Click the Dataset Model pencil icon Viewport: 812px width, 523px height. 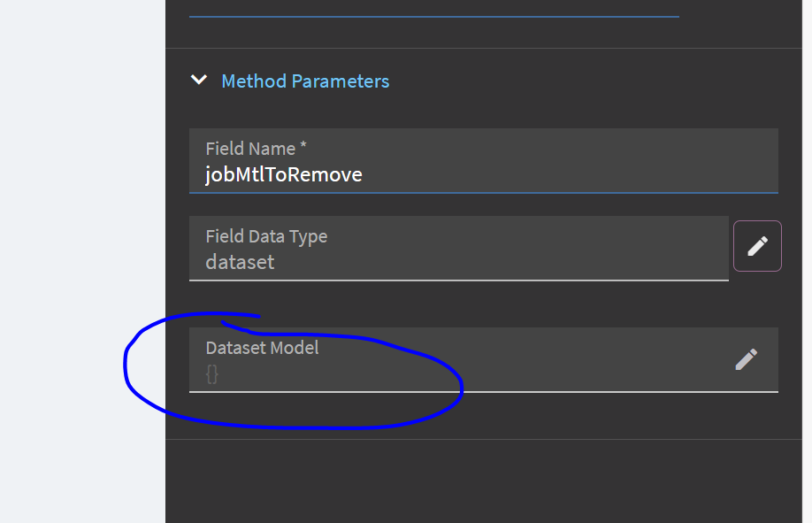tap(747, 359)
